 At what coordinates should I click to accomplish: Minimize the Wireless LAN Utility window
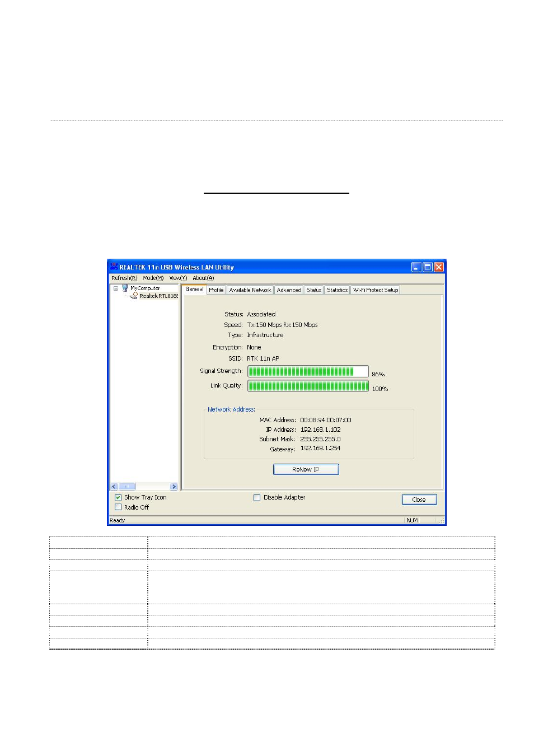coord(416,267)
